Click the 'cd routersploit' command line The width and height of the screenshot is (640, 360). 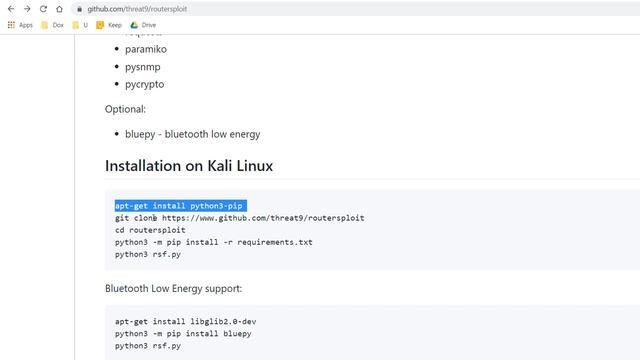coord(150,230)
